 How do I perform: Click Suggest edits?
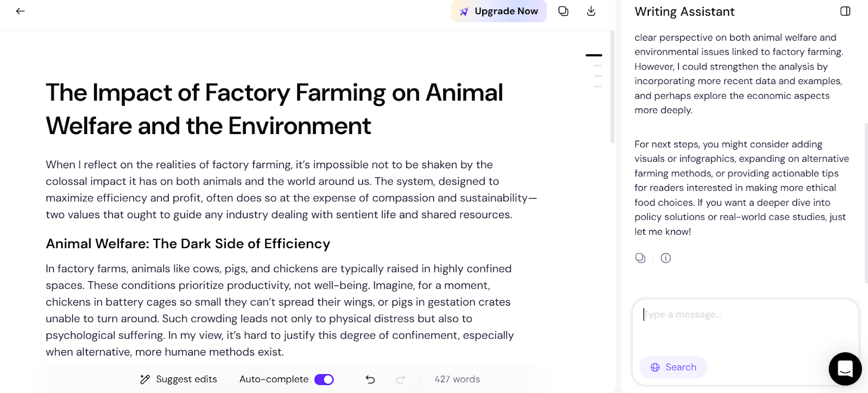(x=178, y=379)
